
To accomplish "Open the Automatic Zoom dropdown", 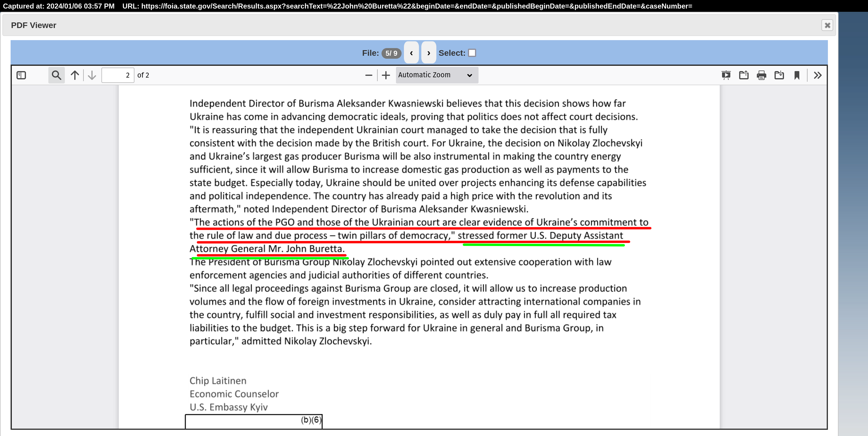I will (437, 75).
